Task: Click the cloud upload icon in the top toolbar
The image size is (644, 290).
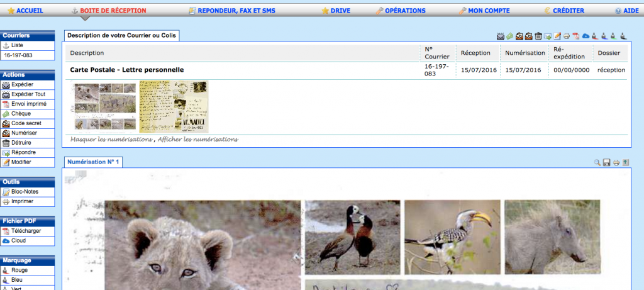Action: [586, 36]
